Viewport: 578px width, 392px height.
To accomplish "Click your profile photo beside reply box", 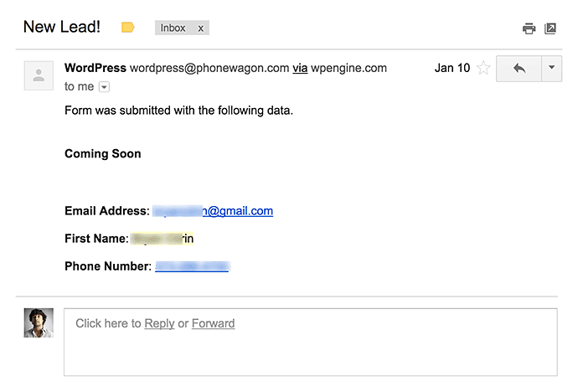I will coord(39,322).
